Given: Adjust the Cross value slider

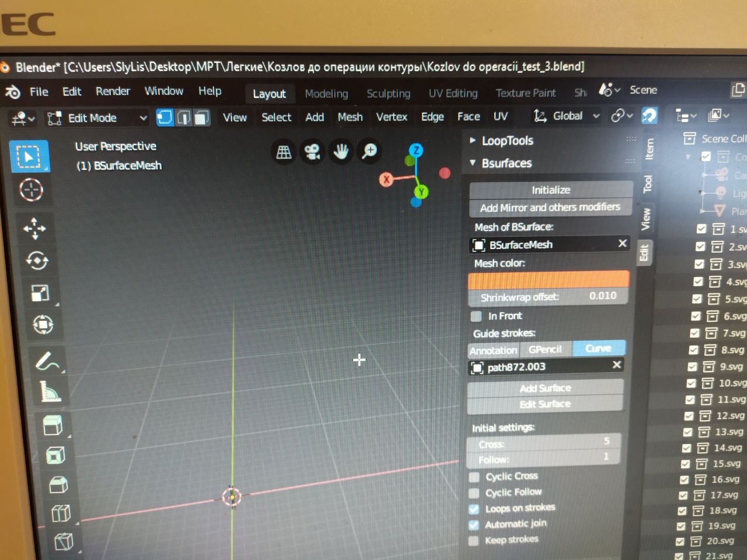Looking at the screenshot, I should coord(544,443).
